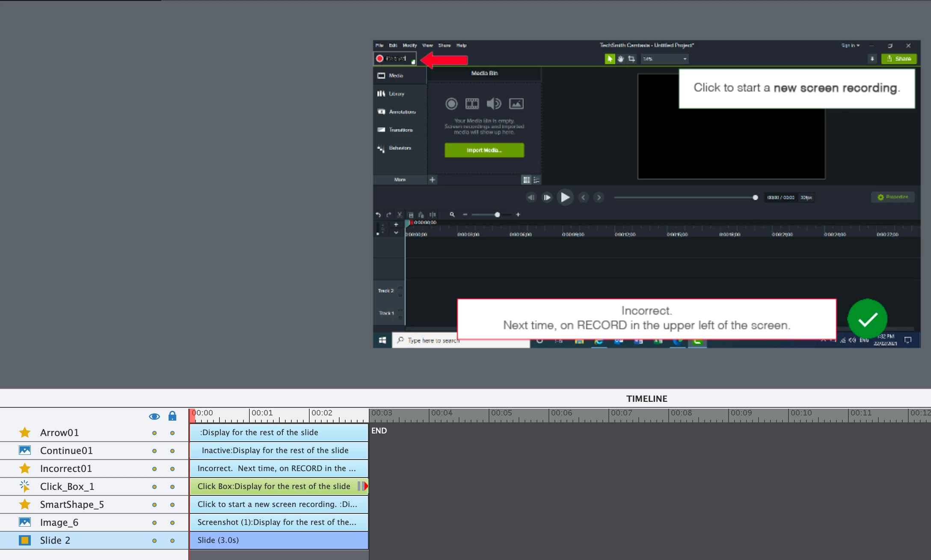Toggle show/hide all layers eye icon
Image resolution: width=931 pixels, height=560 pixels.
(x=154, y=416)
